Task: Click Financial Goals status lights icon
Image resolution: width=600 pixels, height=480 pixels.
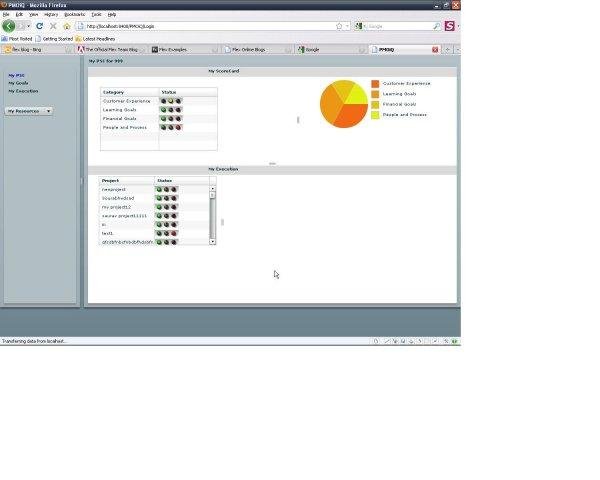Action: (x=171, y=119)
